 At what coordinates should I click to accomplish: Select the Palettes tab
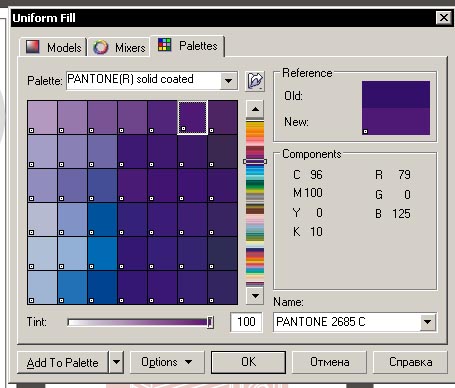coord(188,45)
